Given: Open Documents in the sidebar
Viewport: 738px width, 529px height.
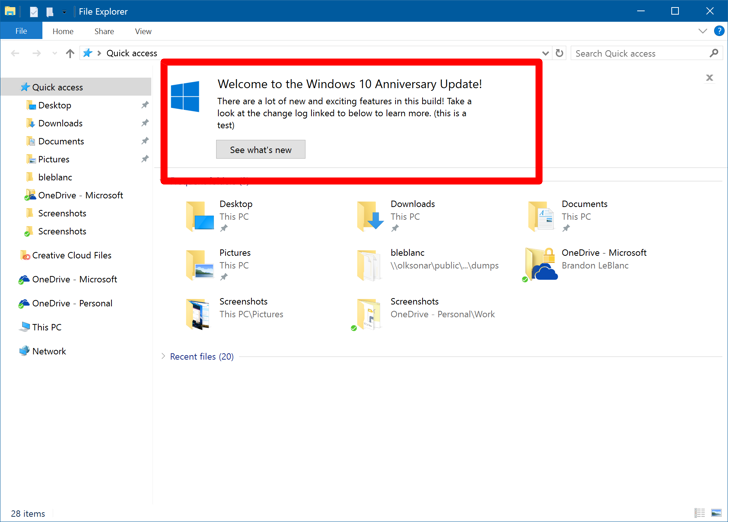Looking at the screenshot, I should (x=61, y=141).
